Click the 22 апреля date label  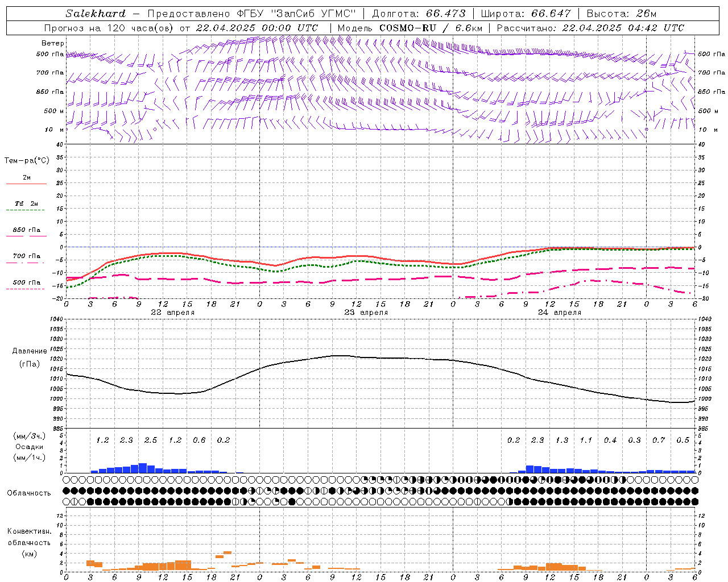click(173, 313)
